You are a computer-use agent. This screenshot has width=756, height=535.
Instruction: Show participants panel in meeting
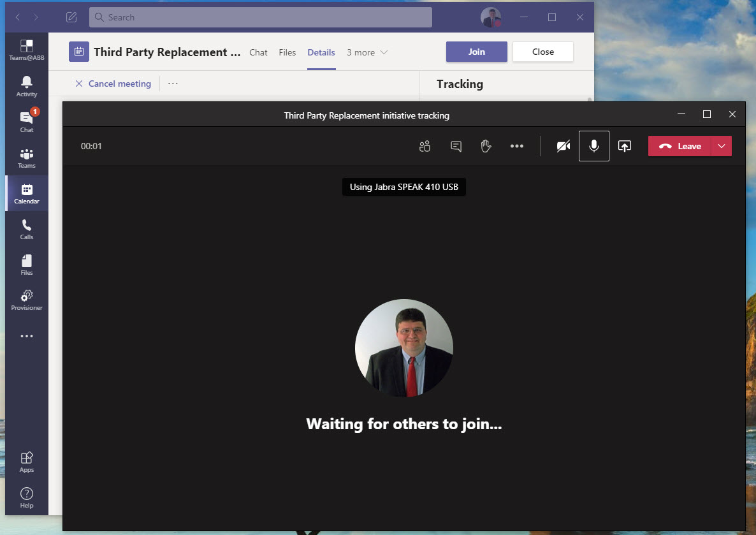tap(425, 146)
